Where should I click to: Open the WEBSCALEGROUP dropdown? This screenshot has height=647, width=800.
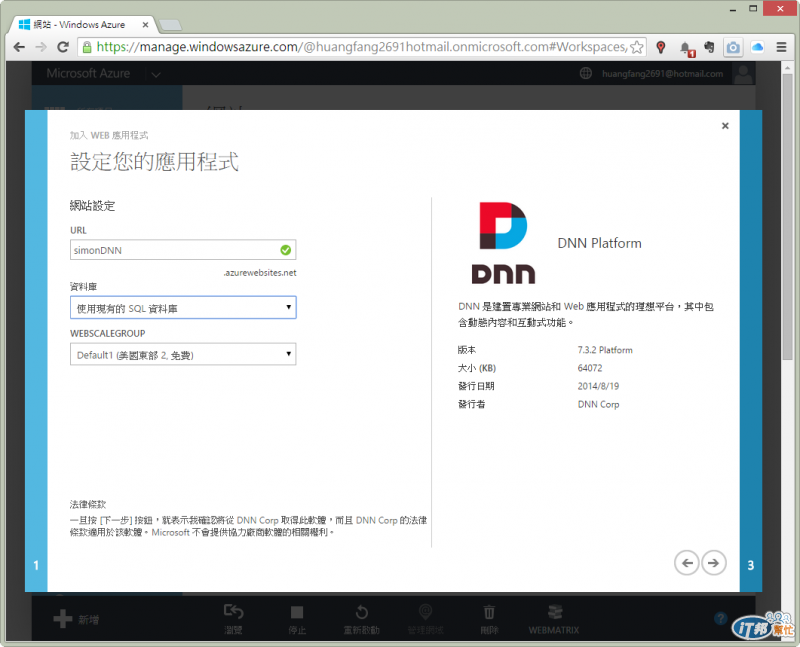pos(183,354)
